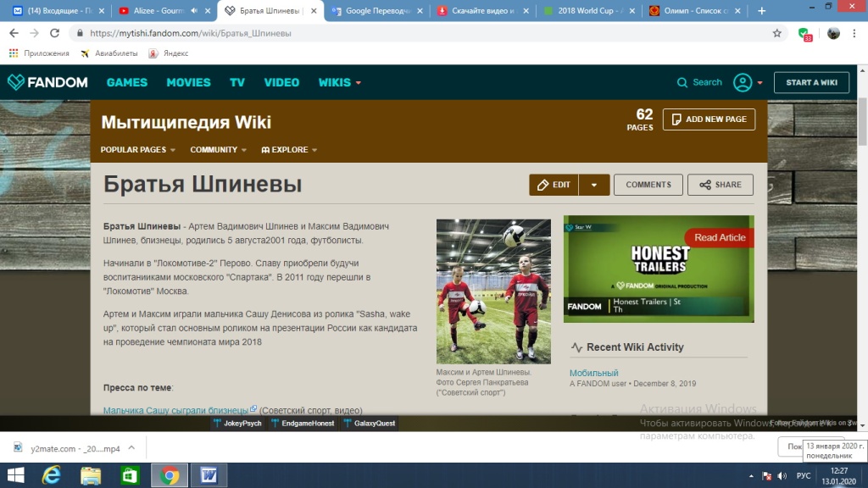Open the Авиабилеты bookmark
Screen dimensions: 868x488
[109, 53]
